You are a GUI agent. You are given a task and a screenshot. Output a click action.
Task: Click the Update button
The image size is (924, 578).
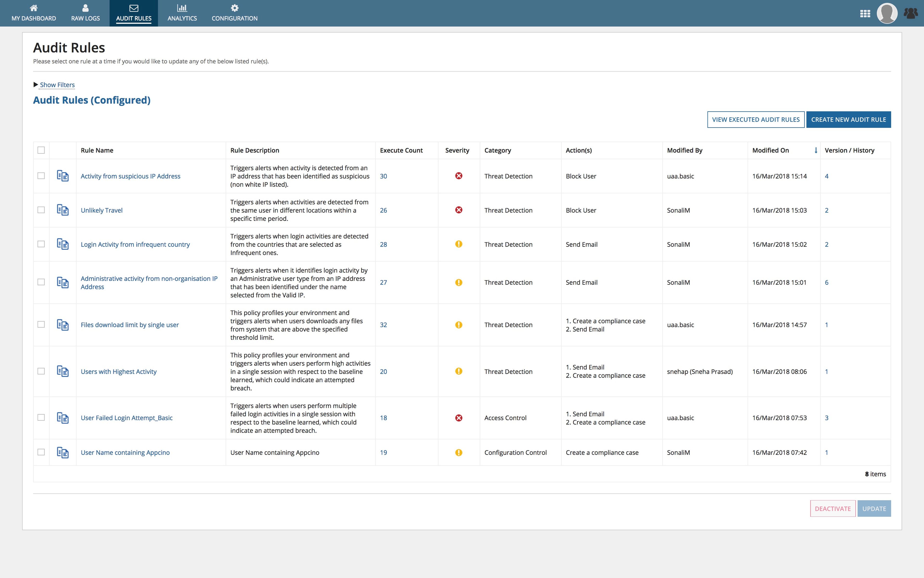pyautogui.click(x=874, y=508)
